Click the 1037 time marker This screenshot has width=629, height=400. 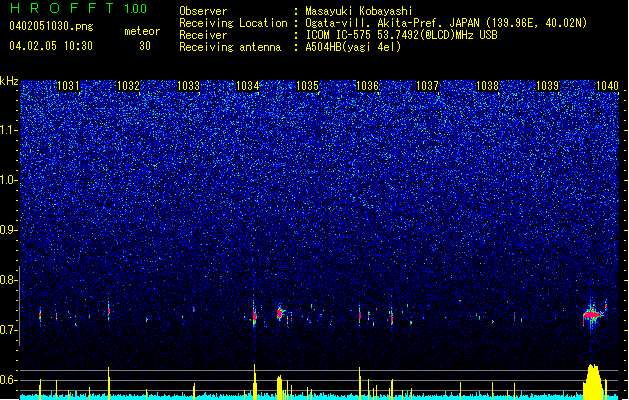tap(428, 85)
